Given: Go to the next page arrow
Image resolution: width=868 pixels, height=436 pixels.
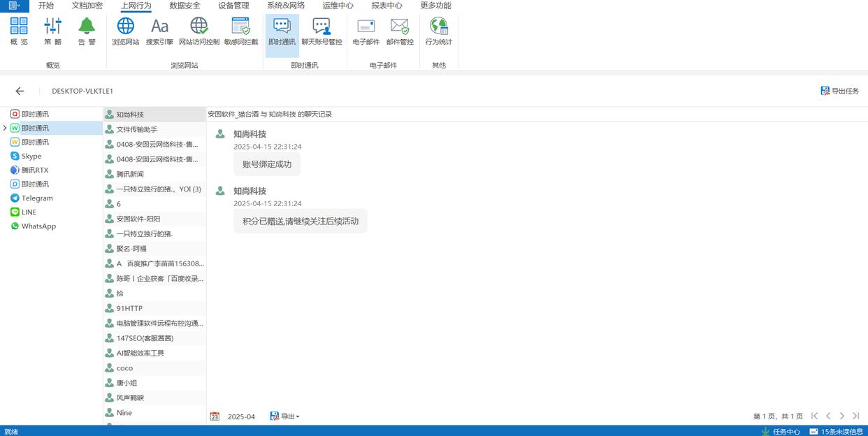Looking at the screenshot, I should (841, 416).
